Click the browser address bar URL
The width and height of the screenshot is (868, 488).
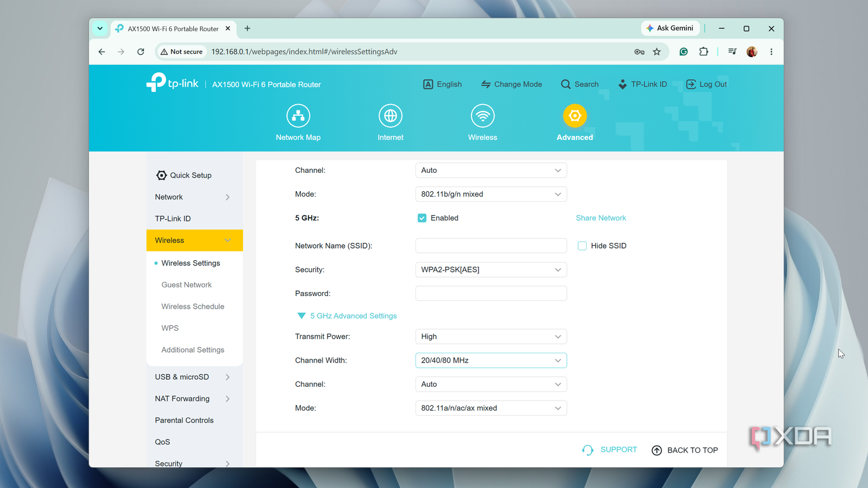click(x=304, y=51)
